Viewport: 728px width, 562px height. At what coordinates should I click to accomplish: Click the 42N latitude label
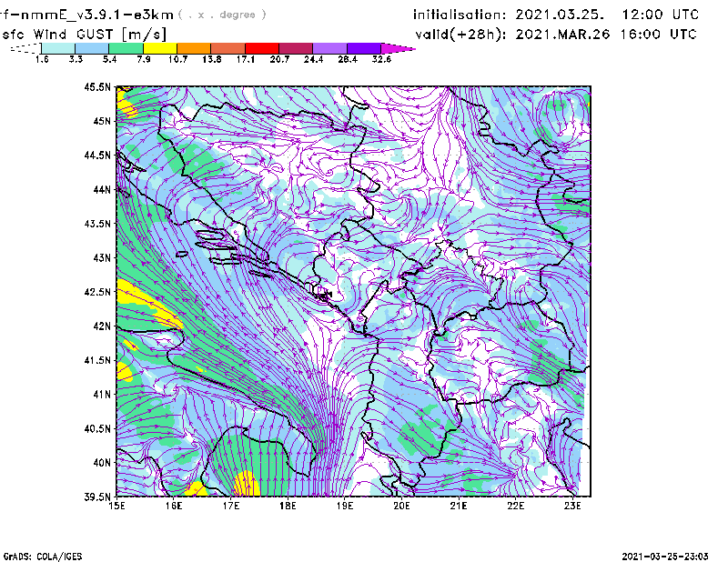coord(102,326)
